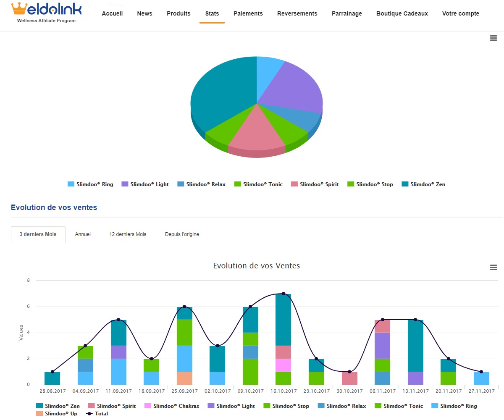Open the News section
Viewport: 504px width, 420px height.
(x=144, y=13)
